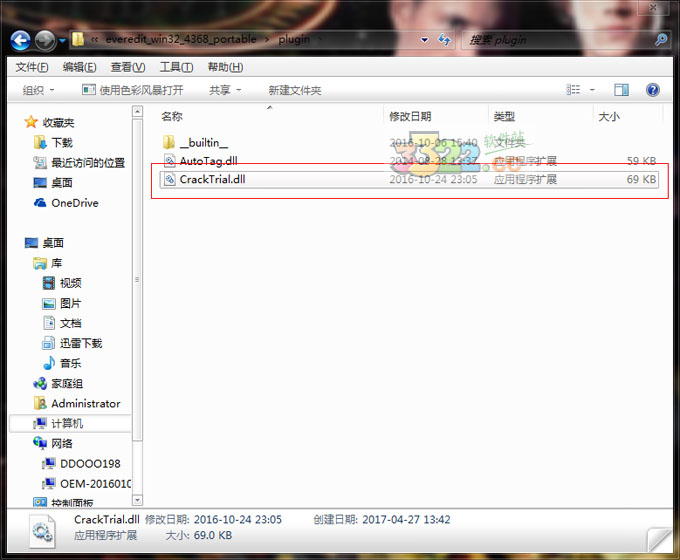Expand the address bar history dropdown
680x560 pixels.
tap(425, 40)
